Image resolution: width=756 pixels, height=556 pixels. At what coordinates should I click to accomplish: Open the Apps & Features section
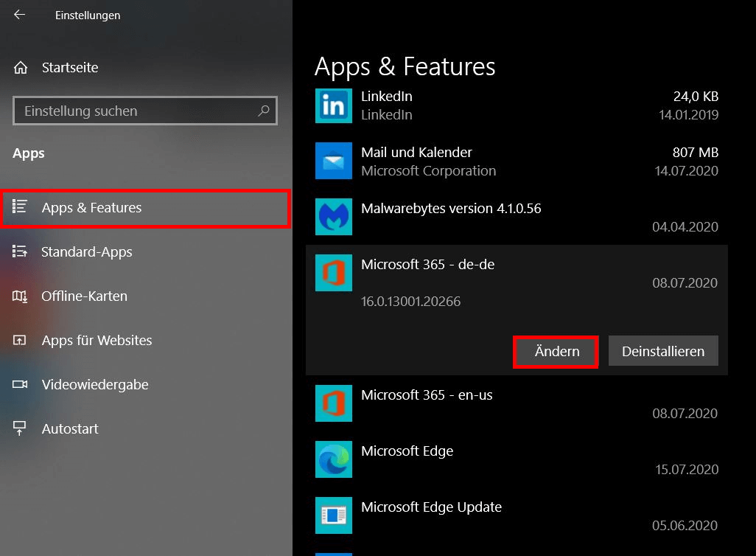145,208
